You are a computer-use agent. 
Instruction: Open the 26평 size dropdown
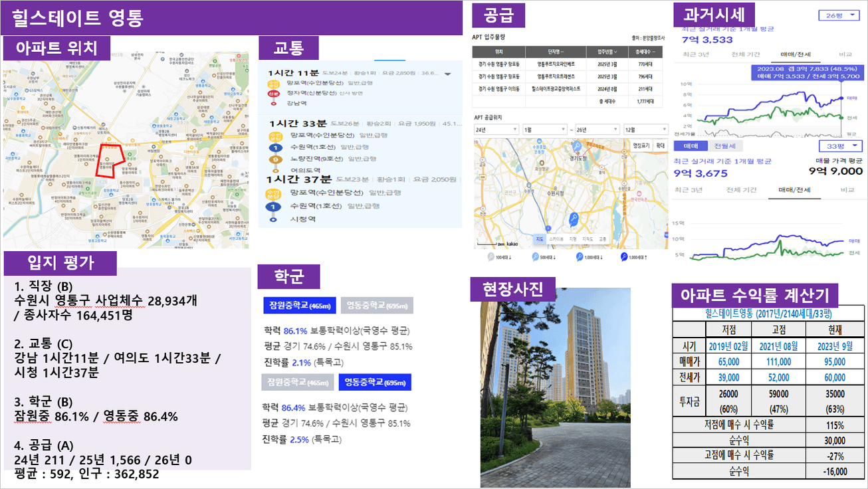838,15
